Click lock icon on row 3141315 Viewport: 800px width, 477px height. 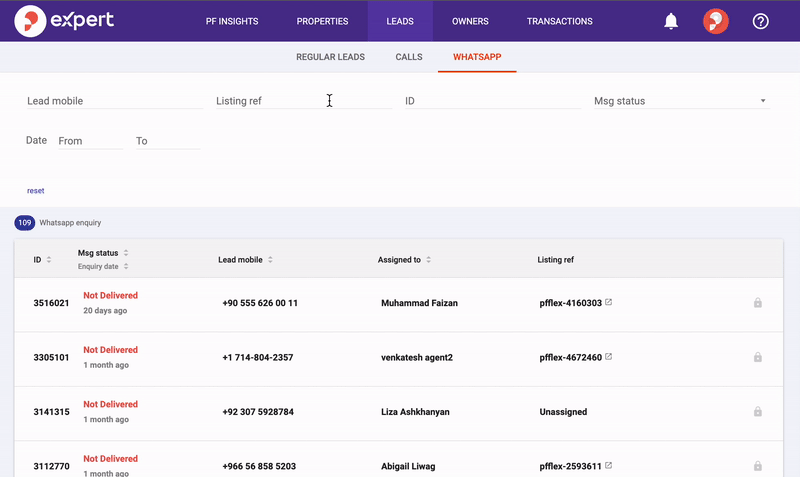757,411
